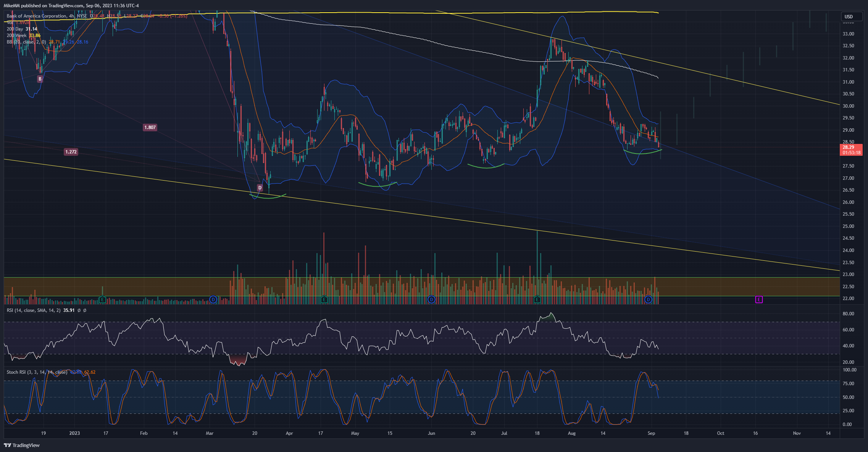
Task: Click the 100.00 Stoch RSI axis label
Action: [x=849, y=370]
